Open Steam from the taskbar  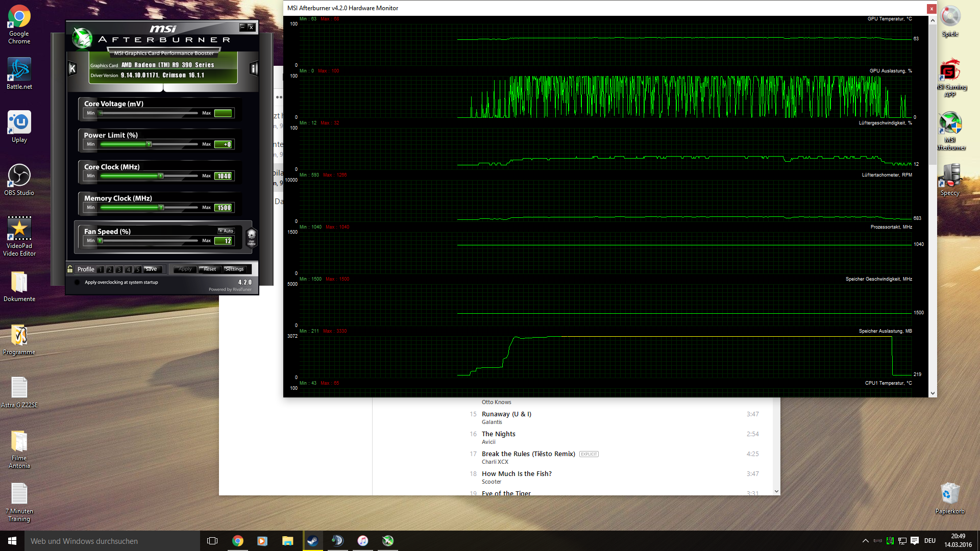pyautogui.click(x=312, y=541)
